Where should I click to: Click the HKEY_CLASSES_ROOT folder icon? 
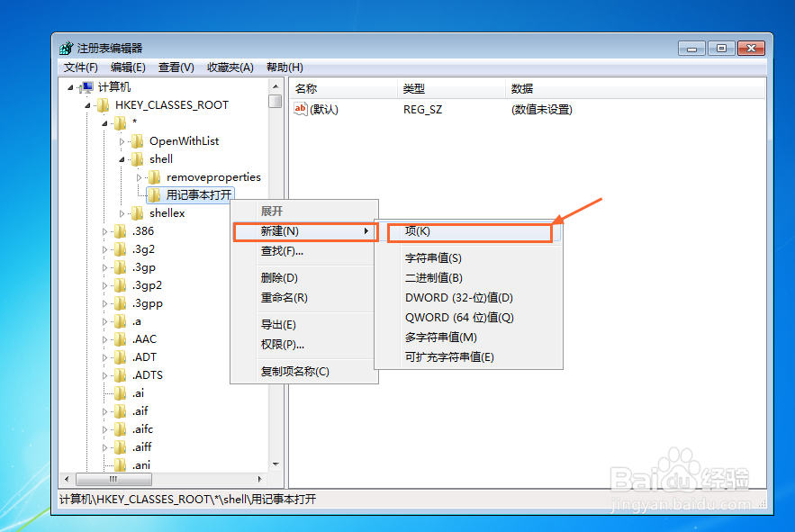(104, 105)
